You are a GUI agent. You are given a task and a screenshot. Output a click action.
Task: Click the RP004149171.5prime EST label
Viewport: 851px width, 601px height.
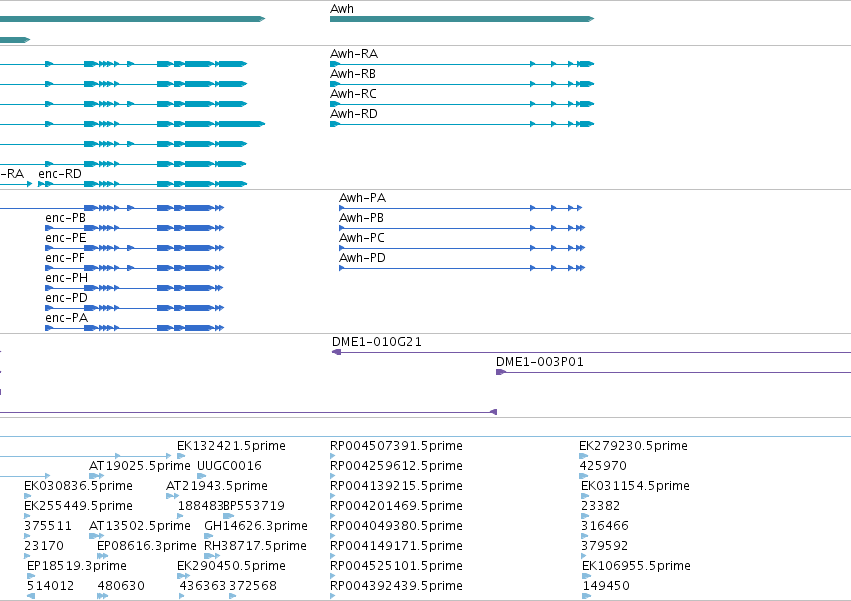396,546
